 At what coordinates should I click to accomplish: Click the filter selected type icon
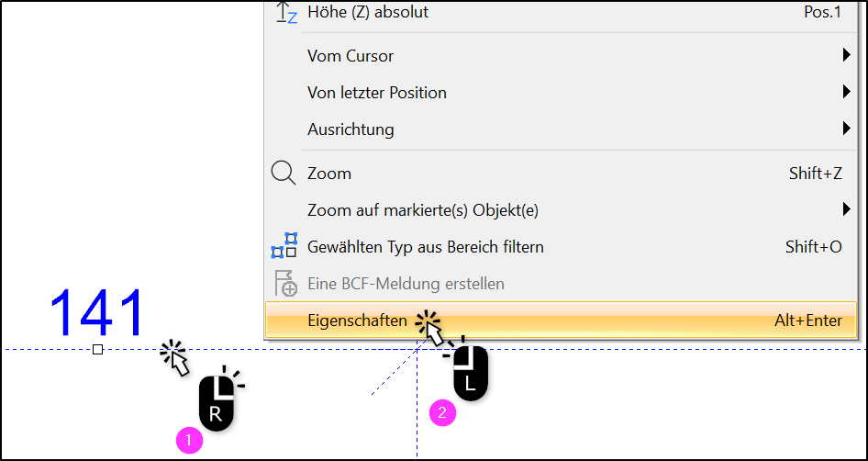tap(284, 246)
